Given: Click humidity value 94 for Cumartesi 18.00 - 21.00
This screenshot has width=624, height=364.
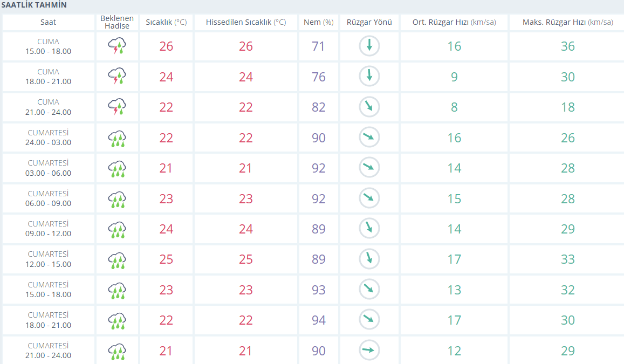Looking at the screenshot, I should [319, 320].
